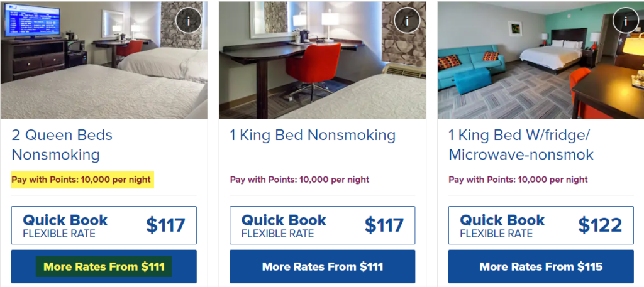Open More Rates From $111 for 2 Queen Beds
This screenshot has width=644, height=287.
104,266
